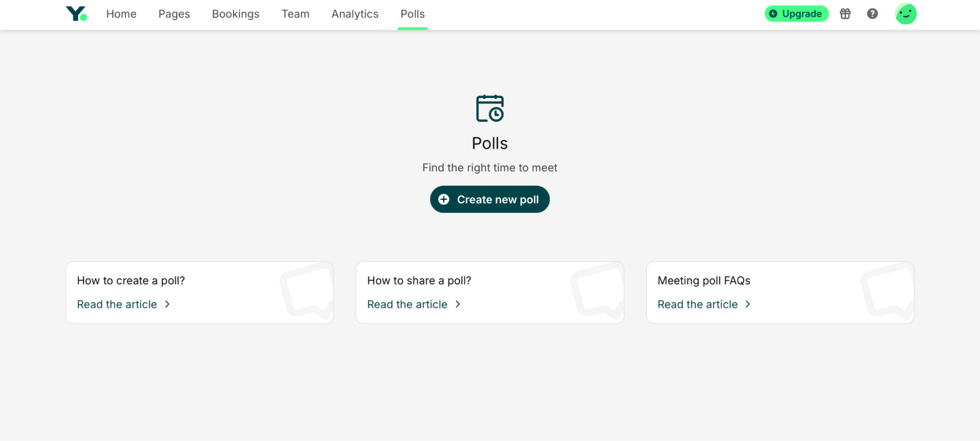
Task: Click the profile avatar icon
Action: tap(905, 14)
